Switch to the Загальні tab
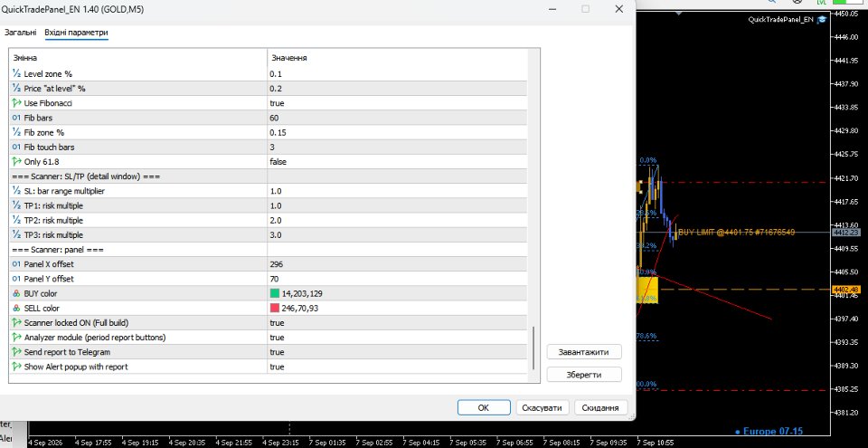868x448 pixels. [x=21, y=33]
